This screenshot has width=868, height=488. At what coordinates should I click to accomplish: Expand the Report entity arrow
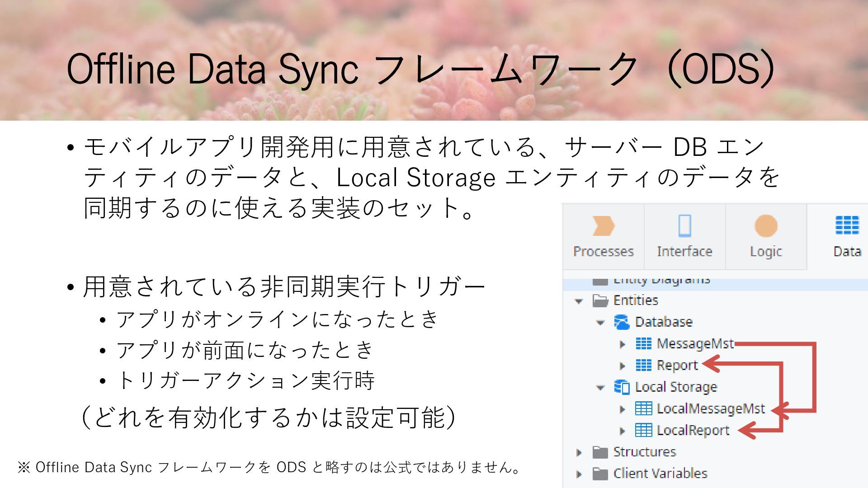click(x=623, y=366)
